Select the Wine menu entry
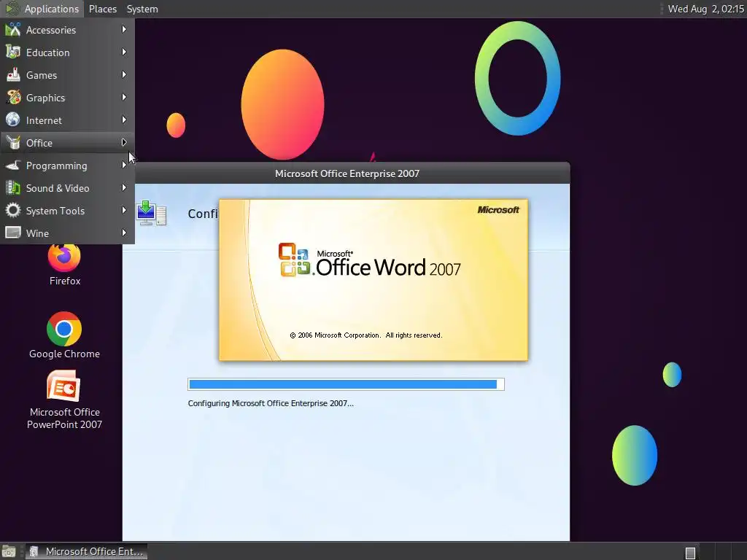Viewport: 747px width, 560px height. pos(67,233)
